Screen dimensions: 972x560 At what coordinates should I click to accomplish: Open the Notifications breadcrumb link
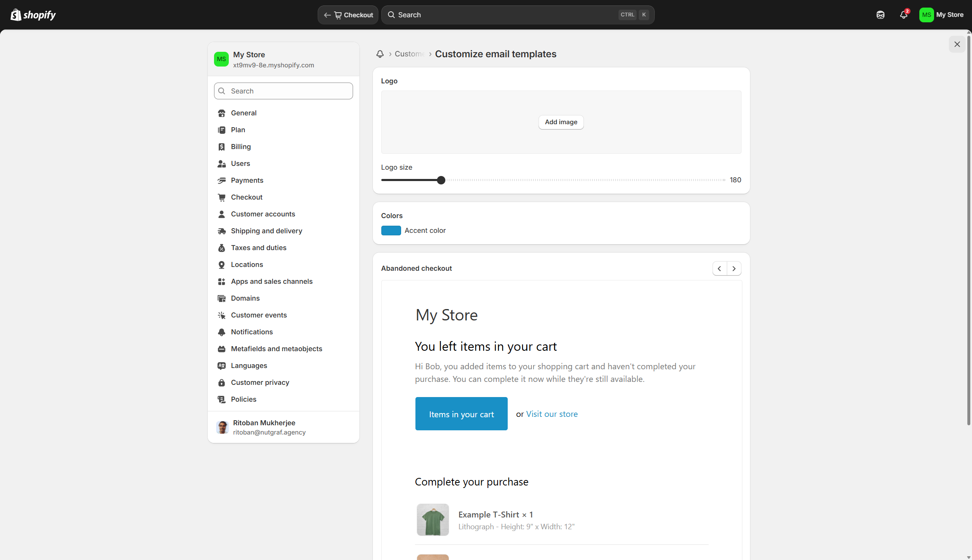pos(380,54)
